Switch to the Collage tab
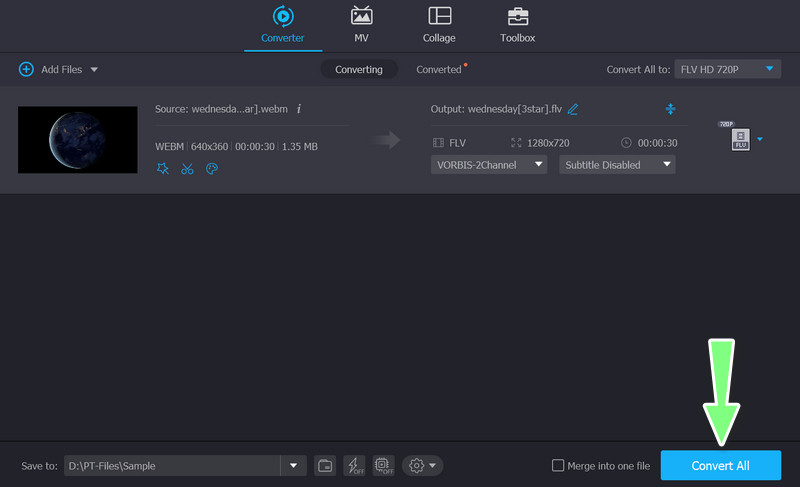Viewport: 800px width, 487px height. coord(439,25)
